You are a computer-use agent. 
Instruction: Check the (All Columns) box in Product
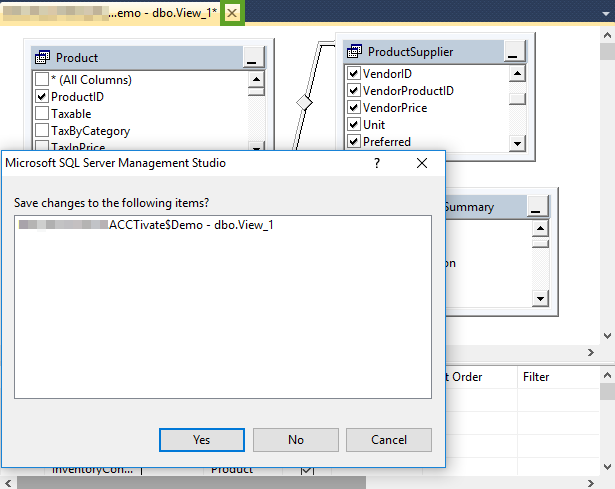click(x=42, y=79)
